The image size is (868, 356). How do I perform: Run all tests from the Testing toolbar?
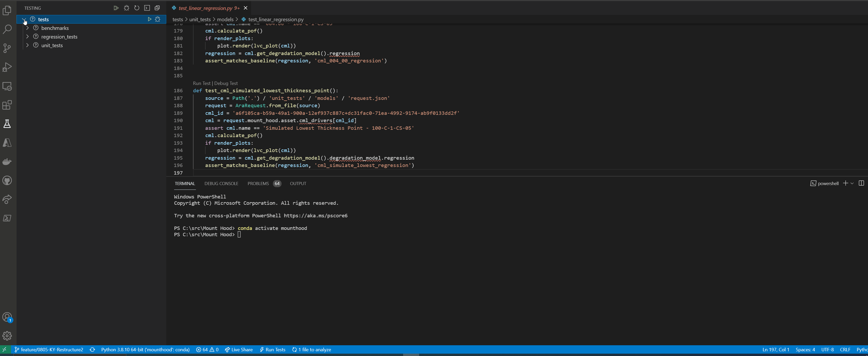(x=116, y=8)
